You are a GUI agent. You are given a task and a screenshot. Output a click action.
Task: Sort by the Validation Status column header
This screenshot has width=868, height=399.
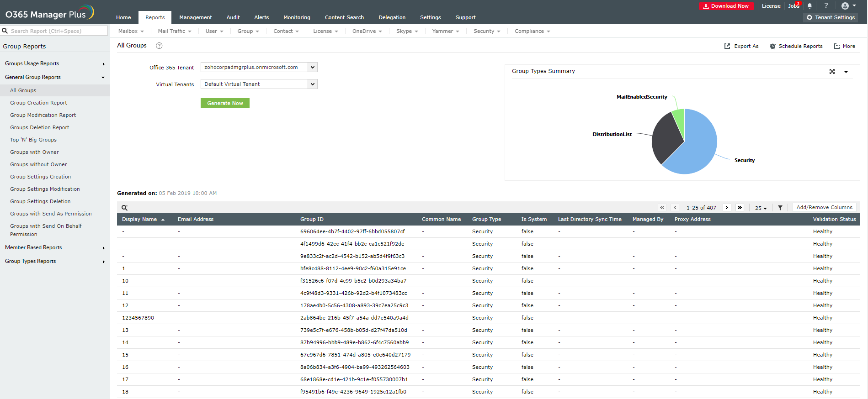[834, 220]
